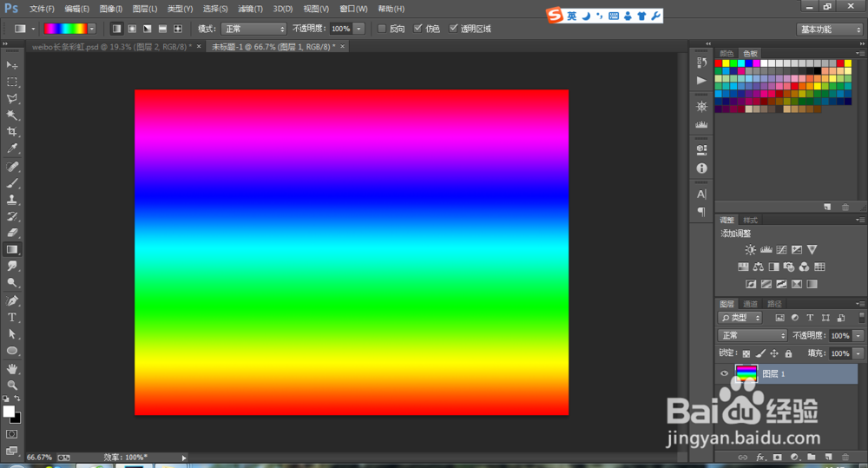This screenshot has width=868, height=468.
Task: Toggle lock all
Action: [x=788, y=353]
